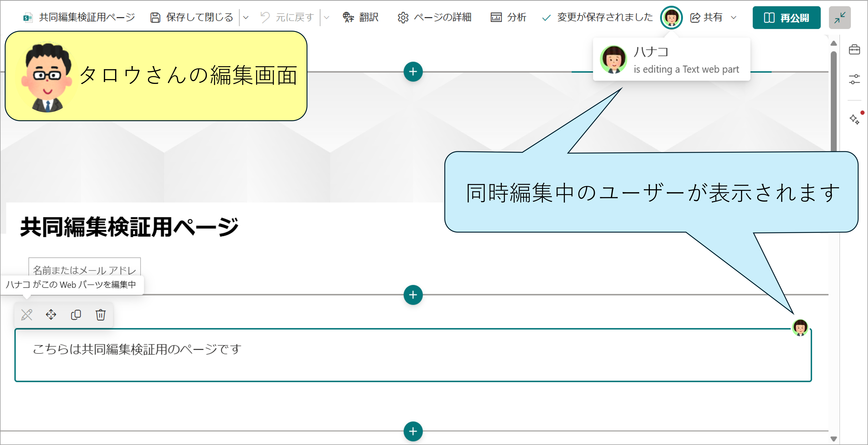Click the scrollbar up arrow
The image size is (868, 445).
point(834,43)
